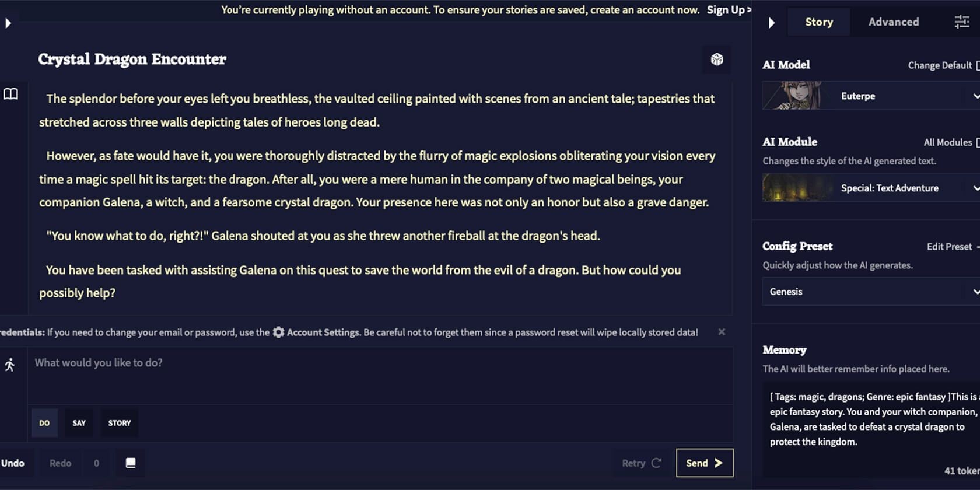Click the Send button

705,463
